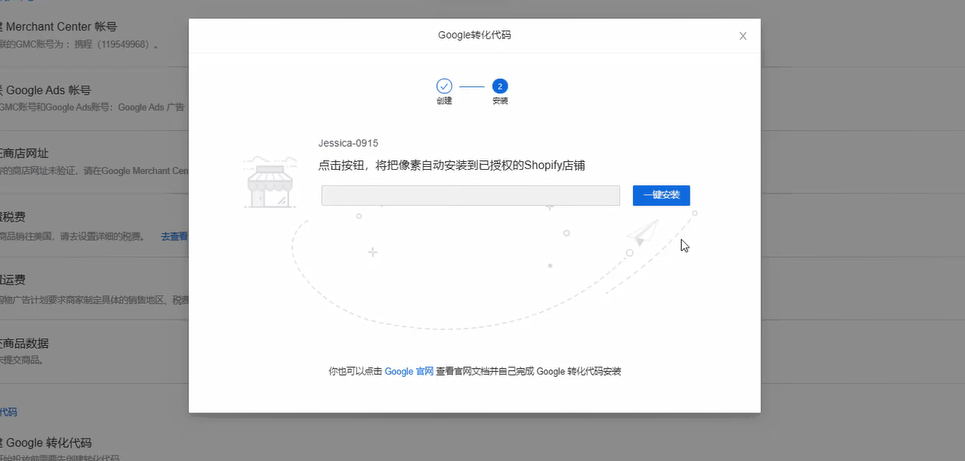The height and width of the screenshot is (461, 965).
Task: Click 运费 heading in background page
Action: coord(12,281)
